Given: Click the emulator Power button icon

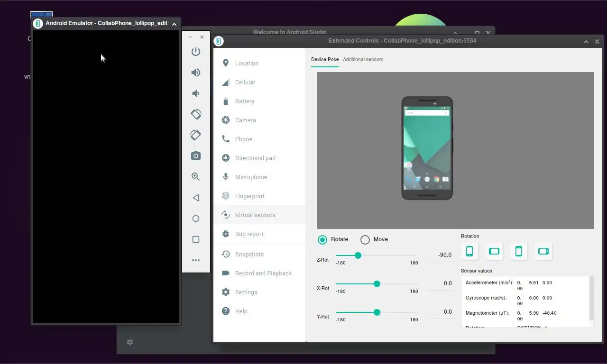Looking at the screenshot, I should [x=196, y=52].
